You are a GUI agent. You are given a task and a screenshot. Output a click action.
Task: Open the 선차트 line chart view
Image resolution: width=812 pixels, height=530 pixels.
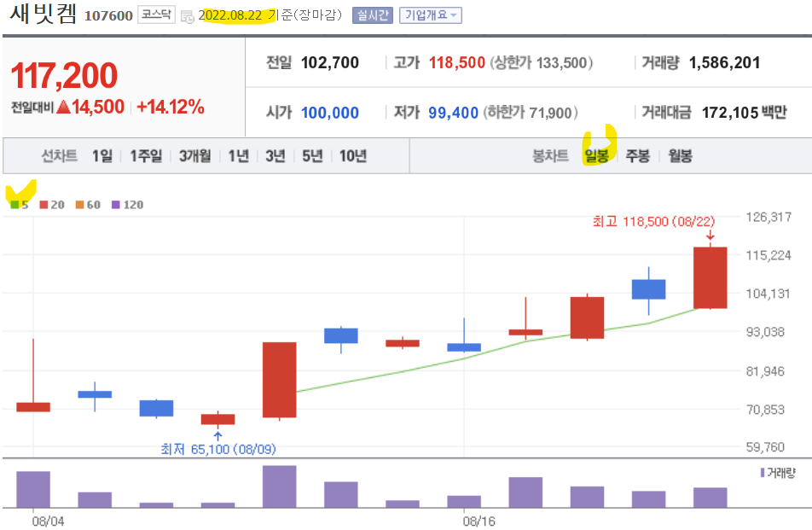[58, 155]
